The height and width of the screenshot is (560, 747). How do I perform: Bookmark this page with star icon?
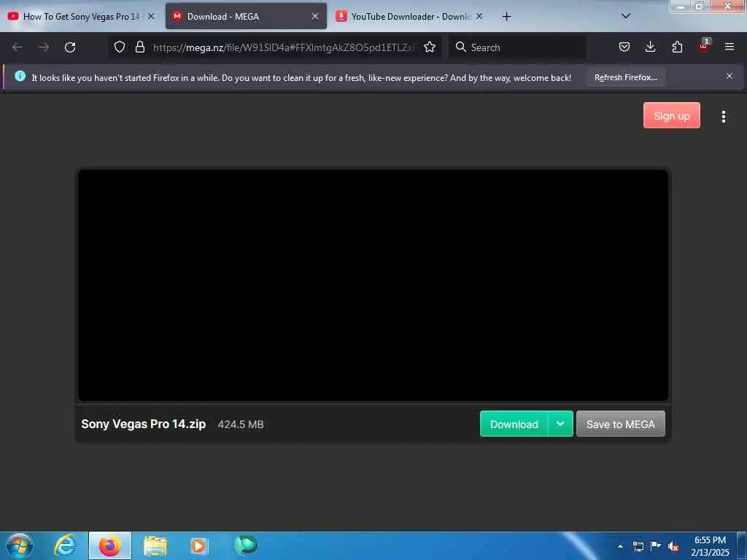pos(430,47)
